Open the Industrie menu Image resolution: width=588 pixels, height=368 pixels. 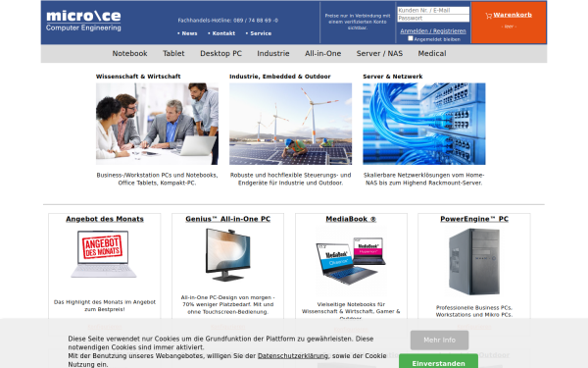tap(273, 53)
